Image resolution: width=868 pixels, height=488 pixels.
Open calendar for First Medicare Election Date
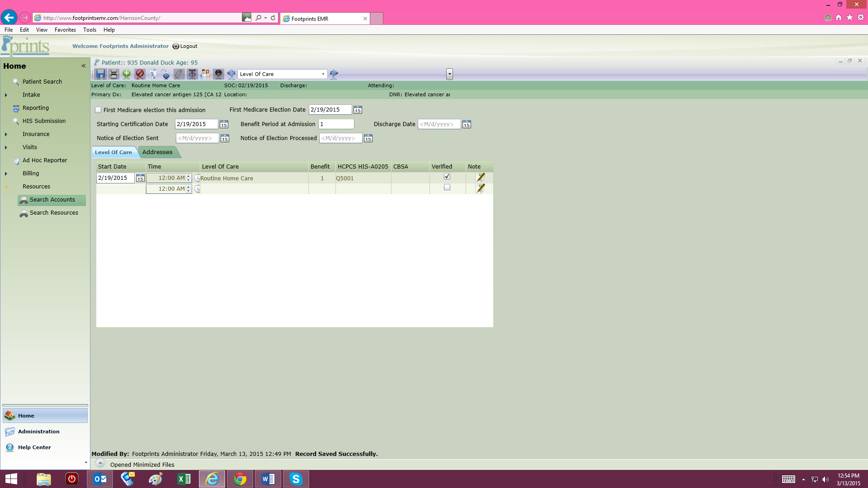(x=358, y=110)
